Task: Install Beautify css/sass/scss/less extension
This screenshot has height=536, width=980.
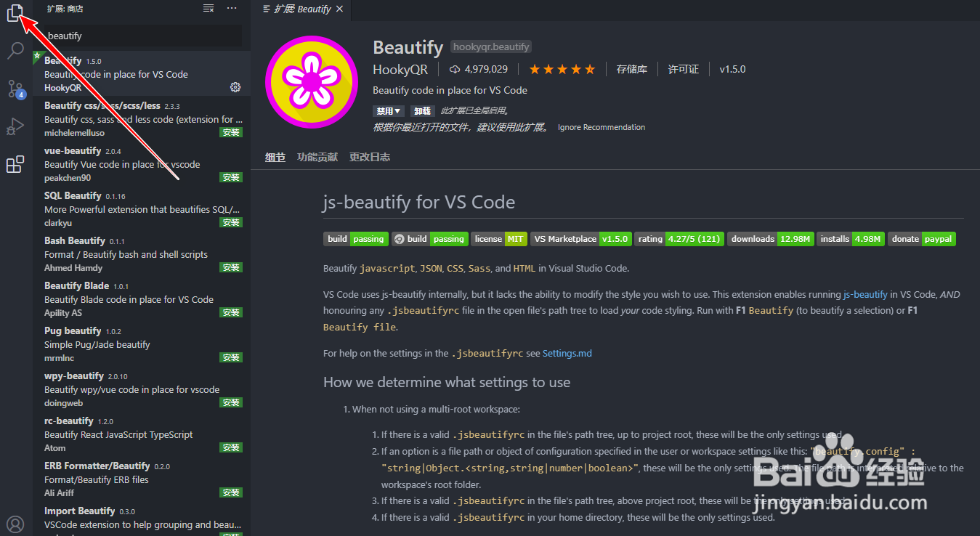Action: [x=231, y=133]
